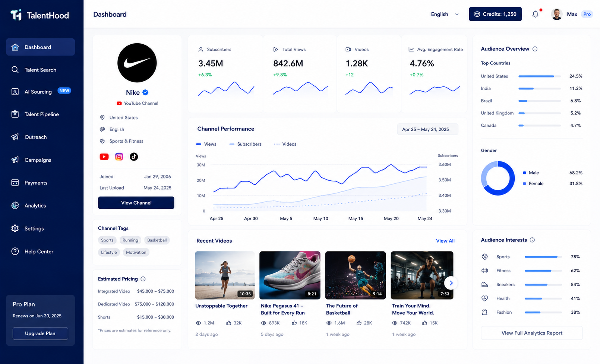Click the Sneakers interest shoe icon
The height and width of the screenshot is (364, 600).
484,284
